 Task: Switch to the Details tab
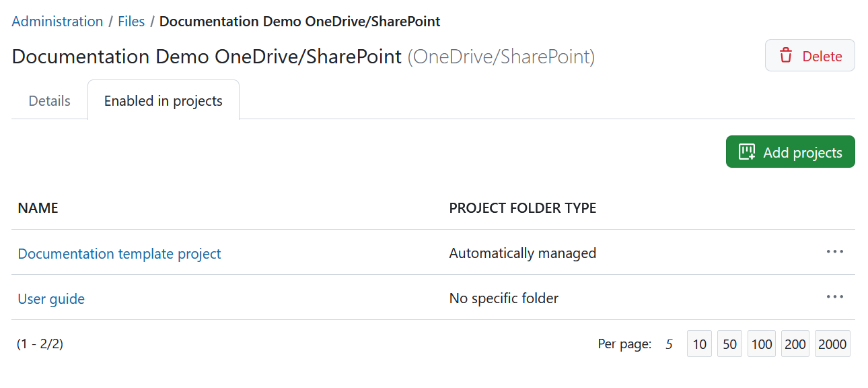(48, 100)
